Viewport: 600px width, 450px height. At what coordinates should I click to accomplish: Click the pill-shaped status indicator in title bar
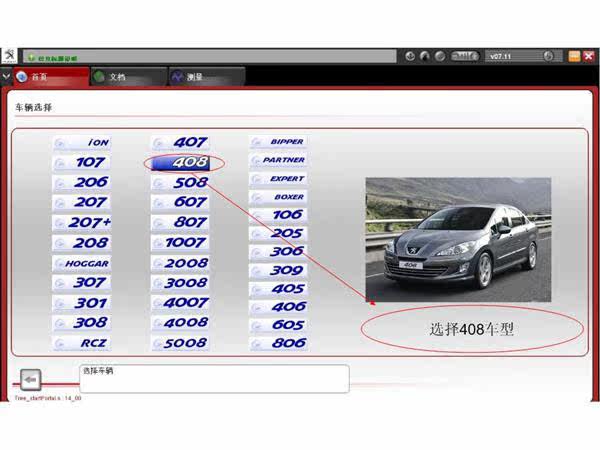(x=465, y=56)
